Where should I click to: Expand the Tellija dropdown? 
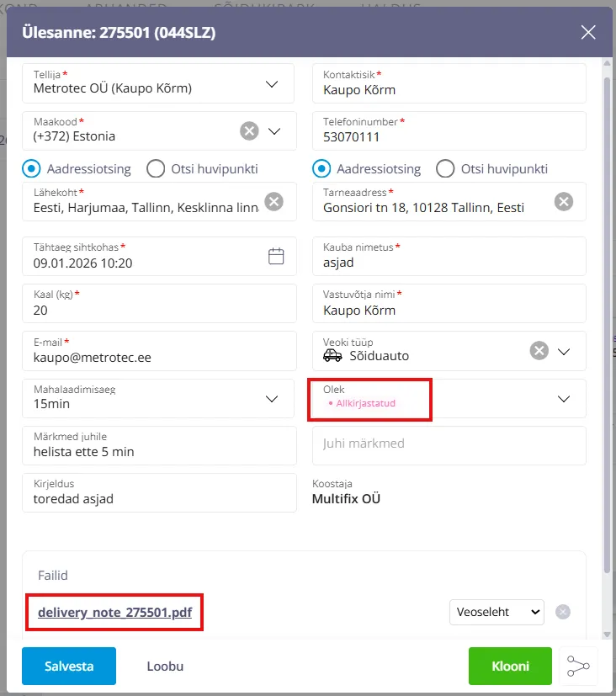[271, 83]
